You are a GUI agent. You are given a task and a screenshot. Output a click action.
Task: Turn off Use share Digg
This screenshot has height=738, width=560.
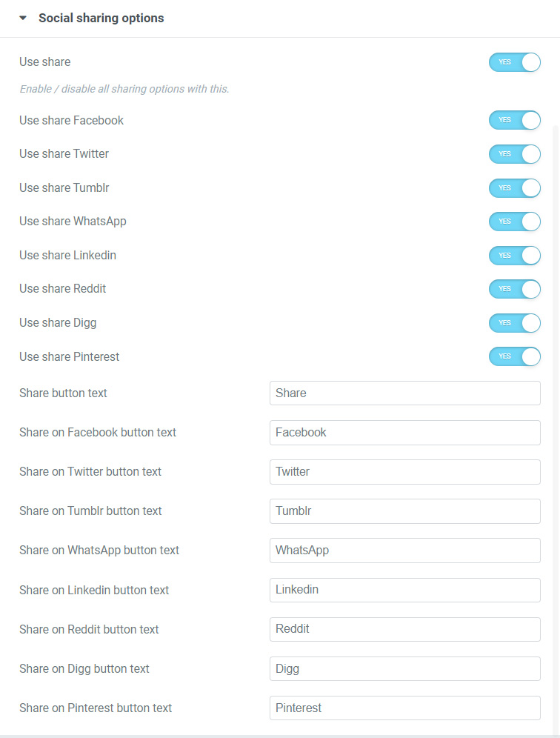click(x=514, y=323)
